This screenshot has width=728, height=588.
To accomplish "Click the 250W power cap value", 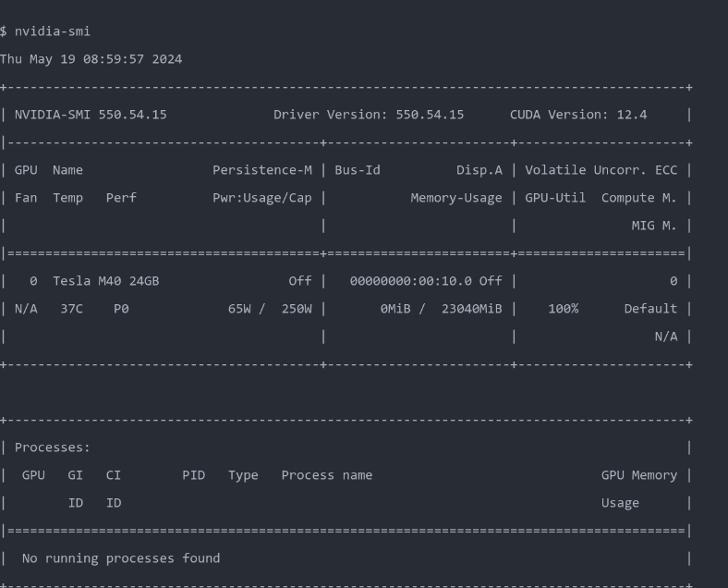I will click(x=297, y=309).
